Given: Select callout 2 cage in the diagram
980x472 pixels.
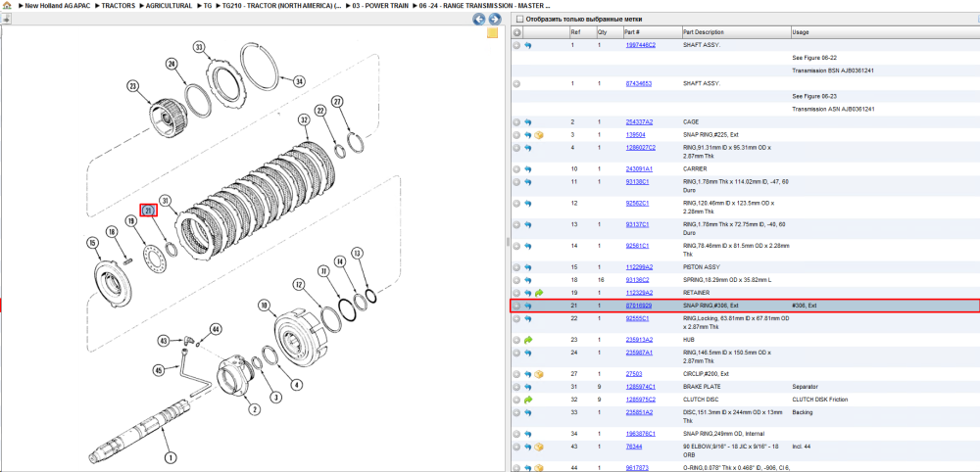Looking at the screenshot, I should (x=255, y=409).
